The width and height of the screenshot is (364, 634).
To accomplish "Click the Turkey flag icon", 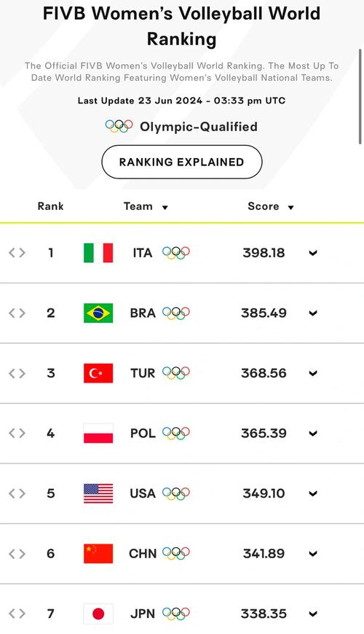I will [x=98, y=373].
